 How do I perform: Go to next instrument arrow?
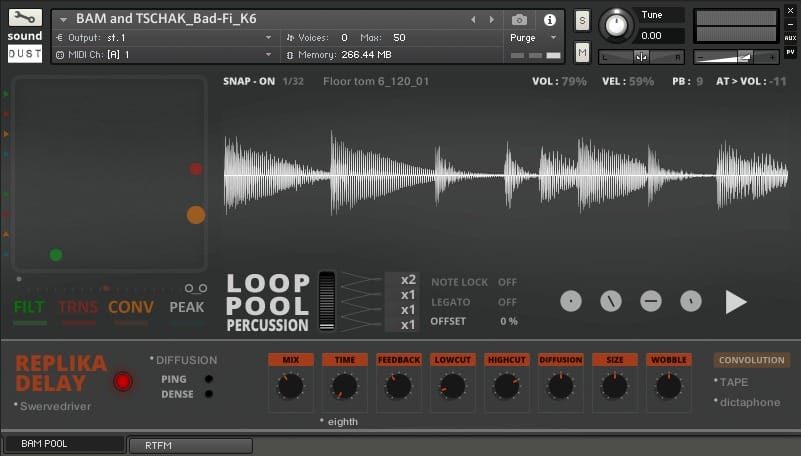(x=491, y=20)
